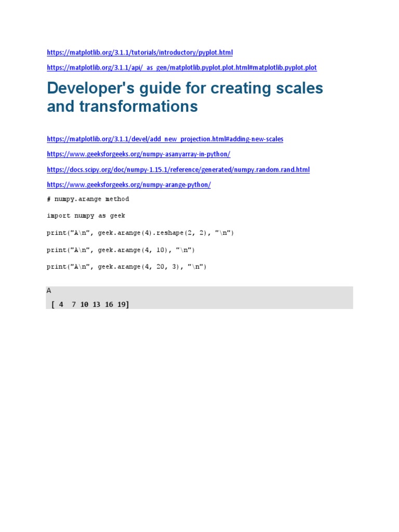Open the matplotlib.pyplot.plot API link
This screenshot has height=532, width=399.
tap(182, 68)
